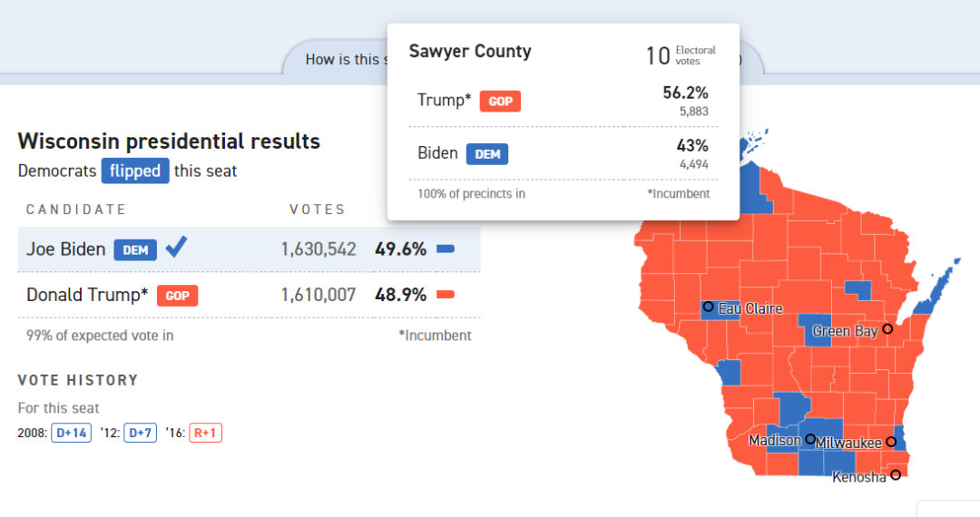Click the red bar swatch beside 48.9%

(x=446, y=295)
